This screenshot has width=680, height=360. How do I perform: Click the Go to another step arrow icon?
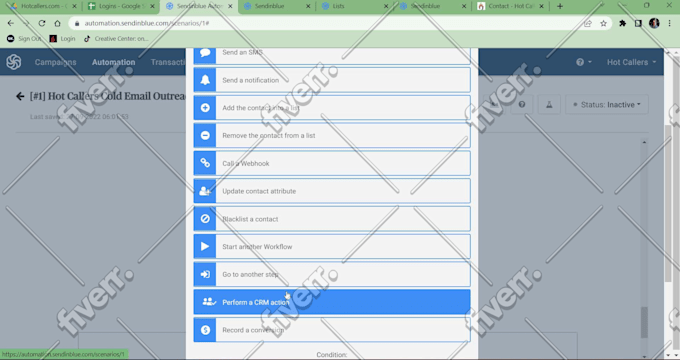205,274
